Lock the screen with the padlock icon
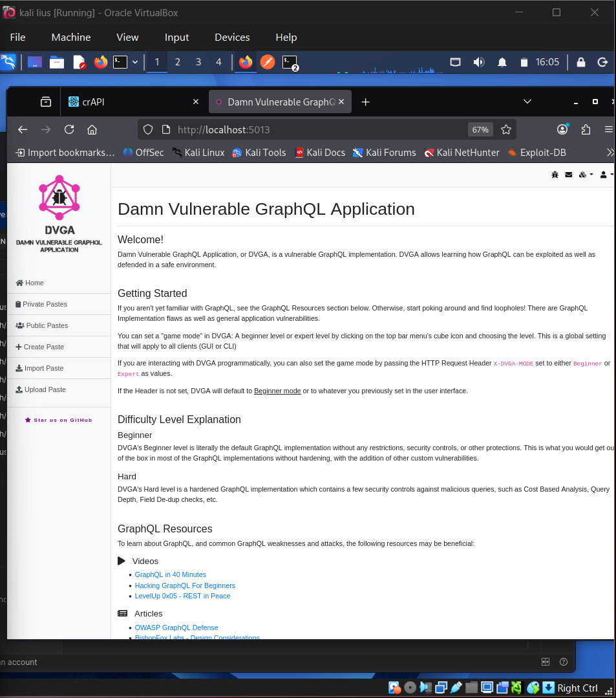 [x=581, y=62]
